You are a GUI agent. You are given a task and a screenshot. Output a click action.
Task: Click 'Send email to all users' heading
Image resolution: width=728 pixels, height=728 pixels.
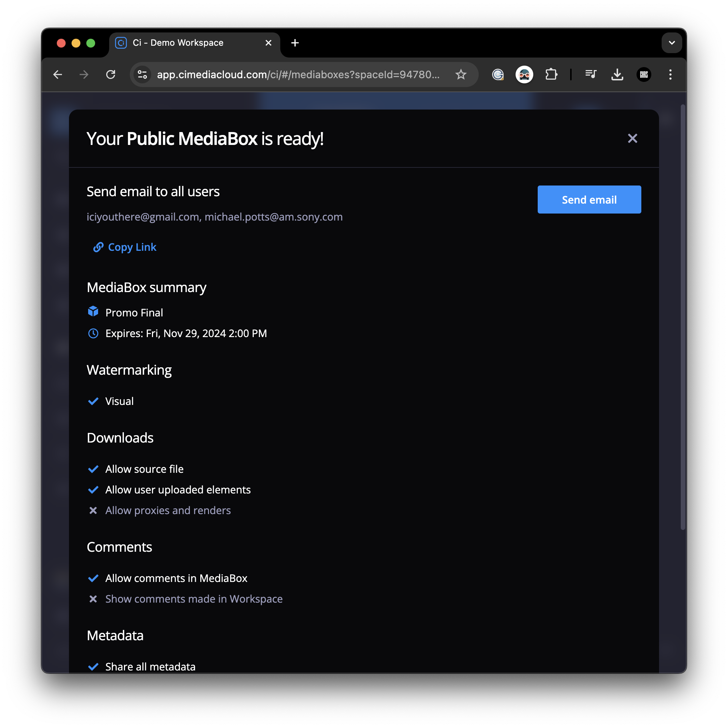click(153, 192)
